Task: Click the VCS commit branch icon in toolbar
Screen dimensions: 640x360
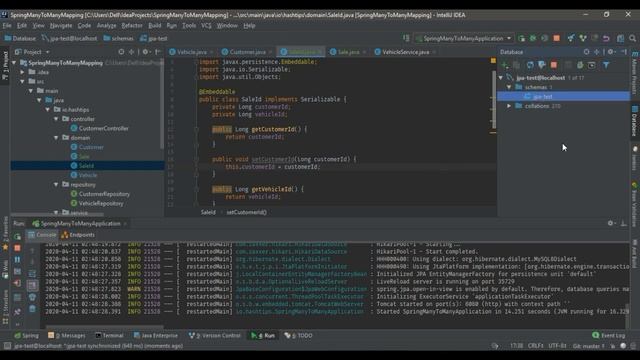Action: click(583, 38)
